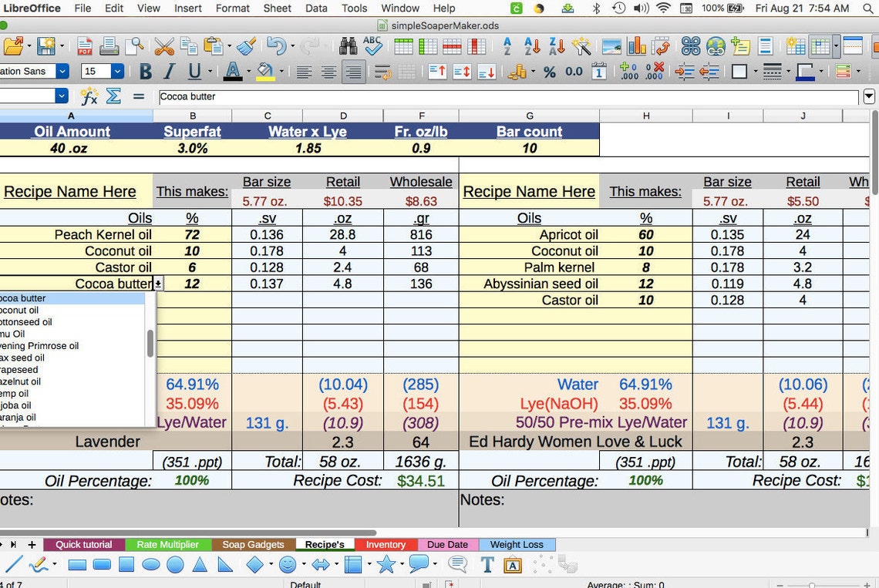Insert a sum with the Sigma button
Image resolution: width=879 pixels, height=588 pixels.
113,96
